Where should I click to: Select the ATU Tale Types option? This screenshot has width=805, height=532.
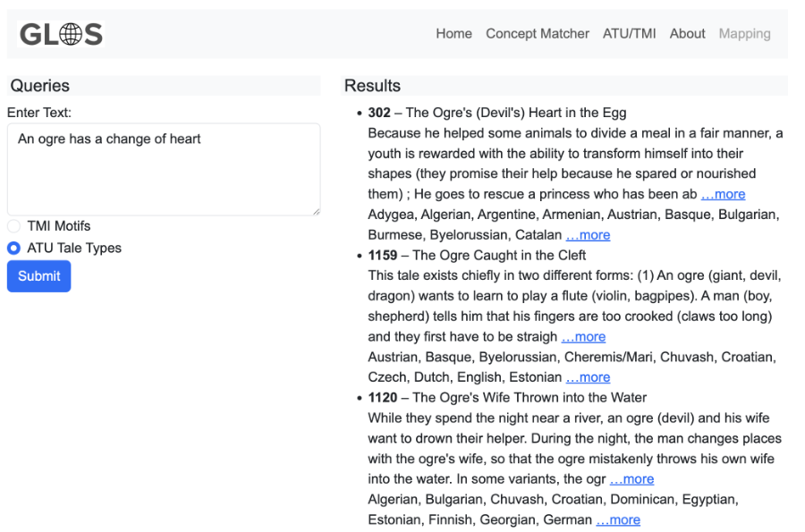pos(14,249)
